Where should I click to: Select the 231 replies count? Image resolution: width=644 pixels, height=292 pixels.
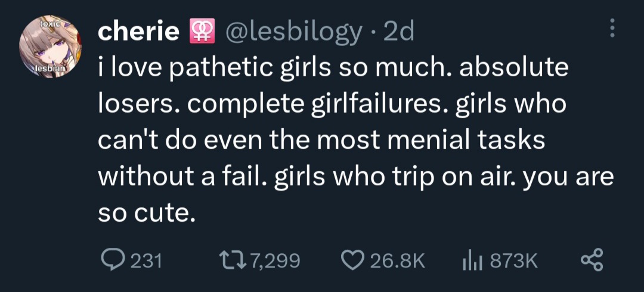coord(146,261)
